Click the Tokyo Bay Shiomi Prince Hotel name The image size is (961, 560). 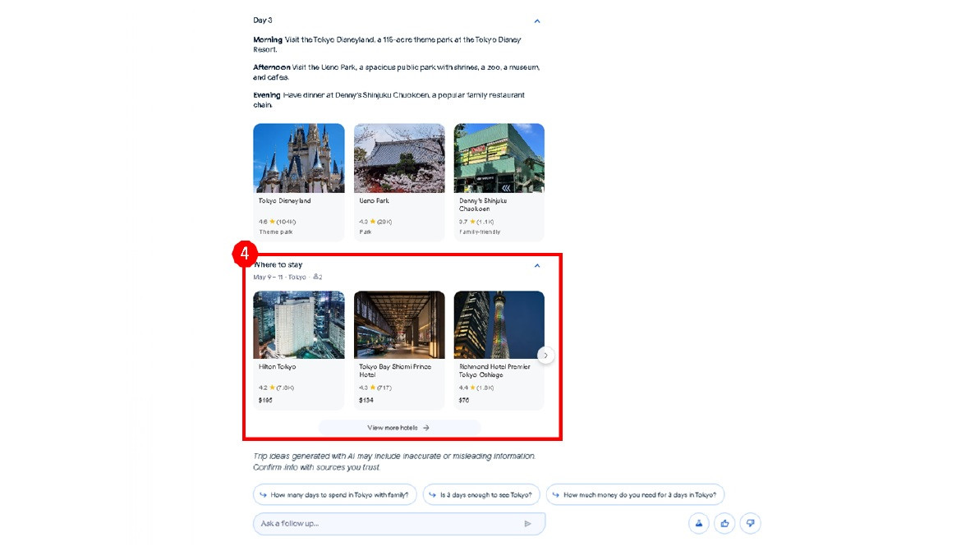[395, 370]
